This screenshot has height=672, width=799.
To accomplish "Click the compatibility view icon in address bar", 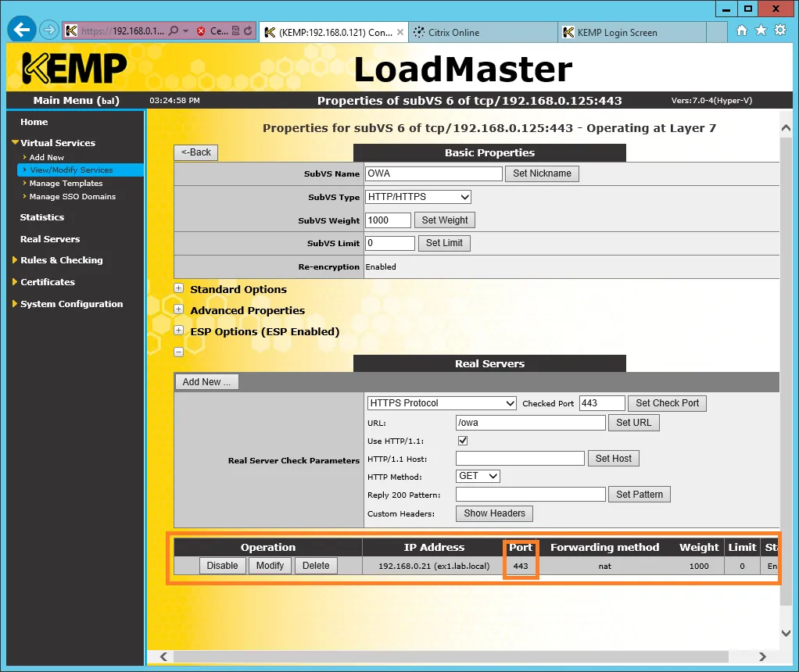I will pyautogui.click(x=235, y=31).
